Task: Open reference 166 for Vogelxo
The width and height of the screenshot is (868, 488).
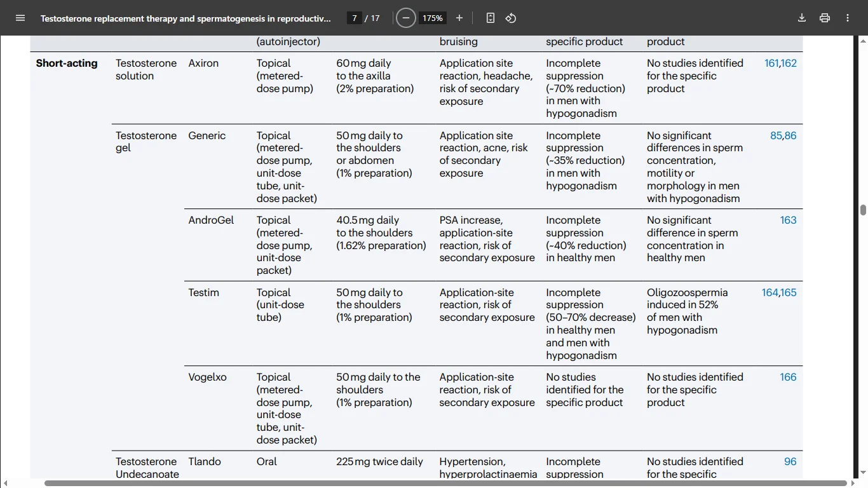Action: 788,377
